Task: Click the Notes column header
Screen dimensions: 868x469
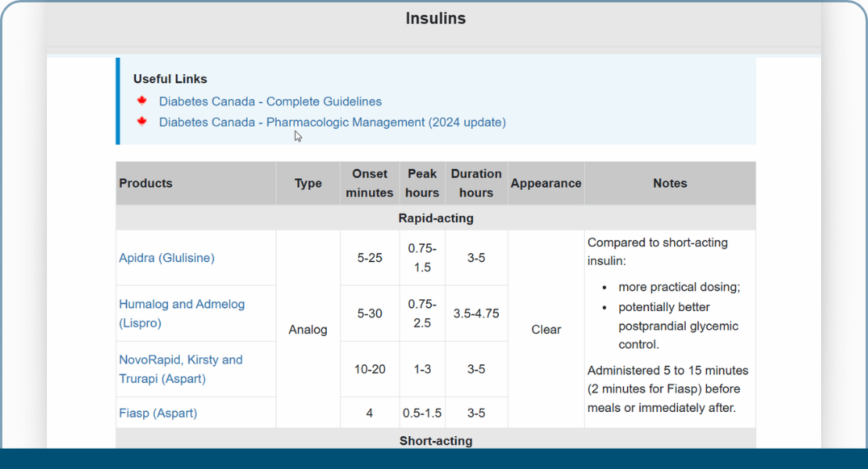Action: (x=670, y=183)
